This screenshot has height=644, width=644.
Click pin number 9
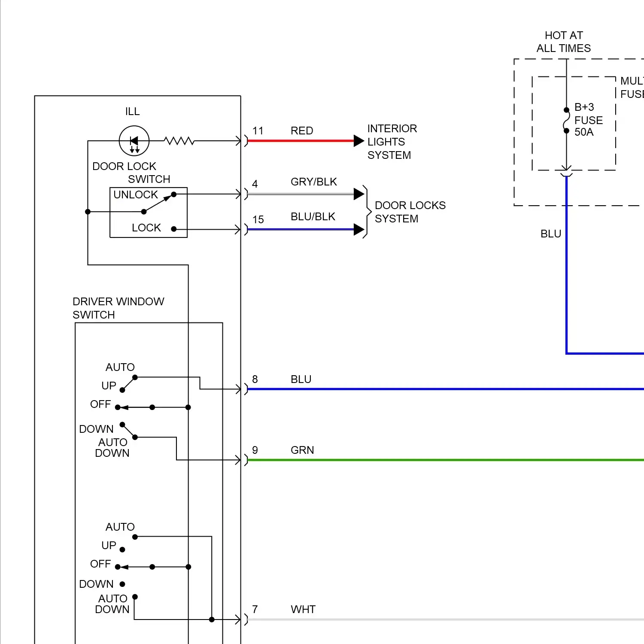[x=255, y=450]
